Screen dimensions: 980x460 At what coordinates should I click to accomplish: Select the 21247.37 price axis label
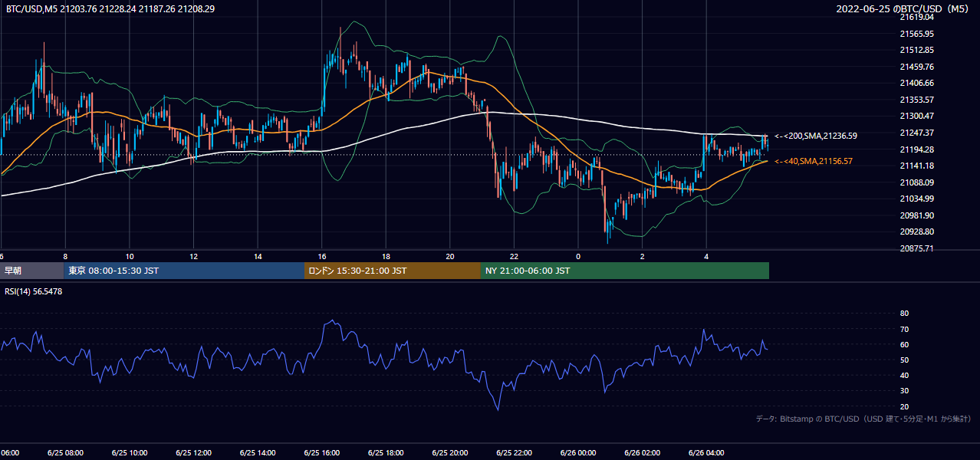click(x=916, y=133)
